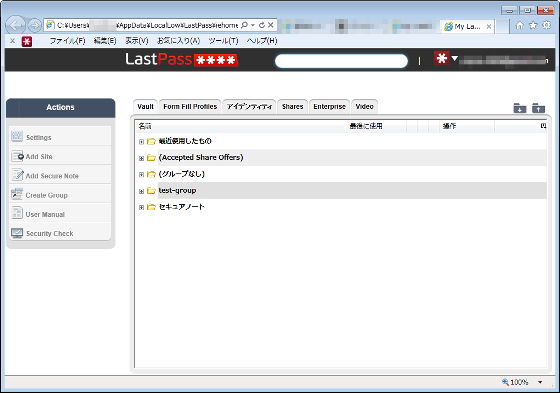Close the My La... browser tab

[489, 26]
